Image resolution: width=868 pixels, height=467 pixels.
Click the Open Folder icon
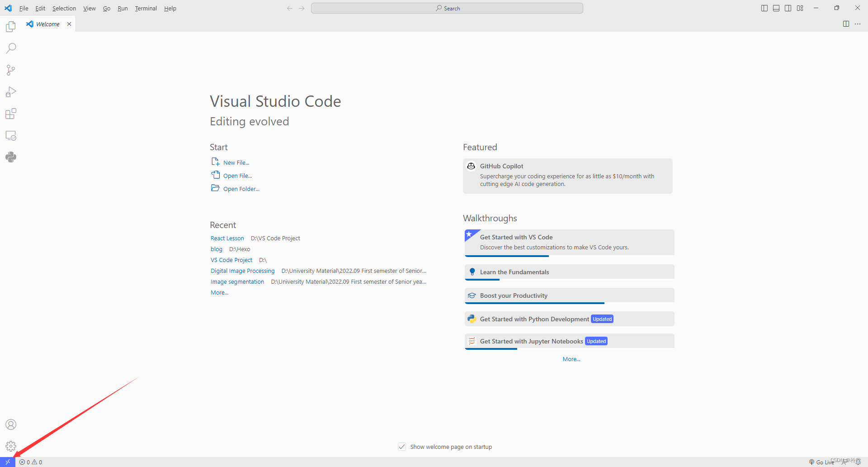tap(215, 188)
